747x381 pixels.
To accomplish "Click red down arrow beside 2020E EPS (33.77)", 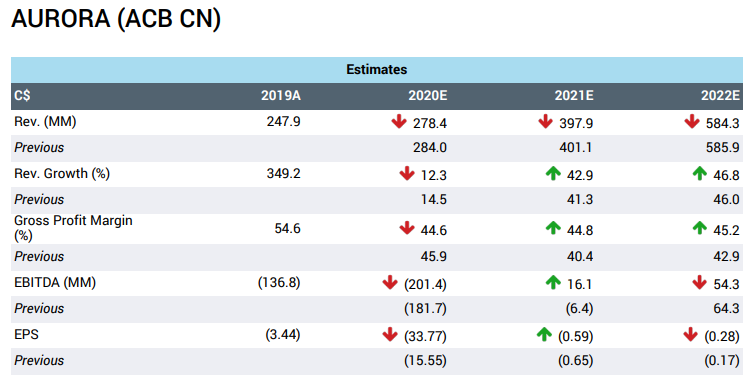I will coord(390,335).
